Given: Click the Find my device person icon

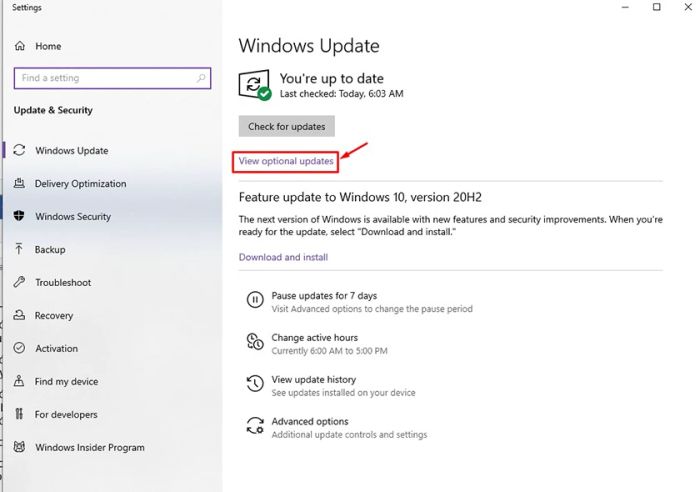Looking at the screenshot, I should coord(19,381).
